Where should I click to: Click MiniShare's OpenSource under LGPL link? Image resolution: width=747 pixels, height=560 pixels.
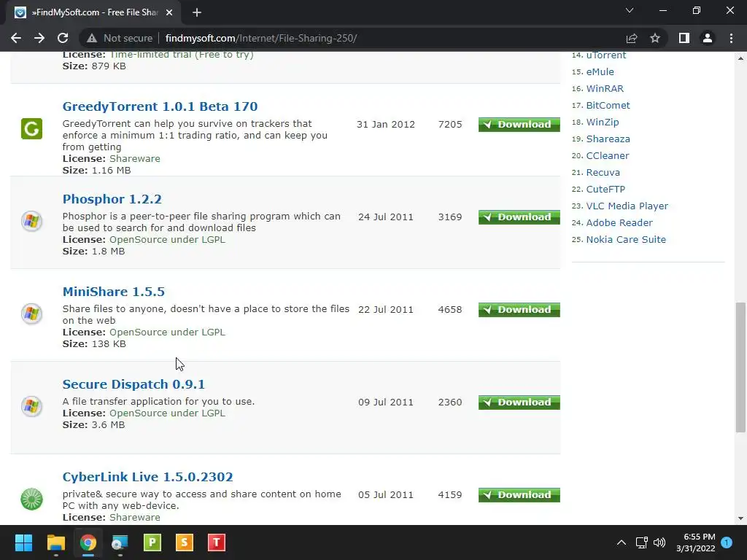click(x=167, y=332)
